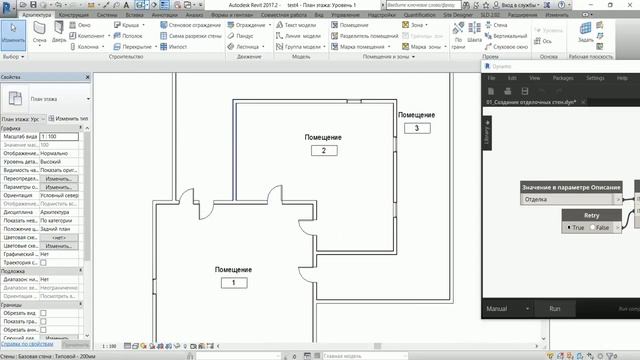
Task: Click Room Separator (Разделитель помещений) tool
Action: 364,36
